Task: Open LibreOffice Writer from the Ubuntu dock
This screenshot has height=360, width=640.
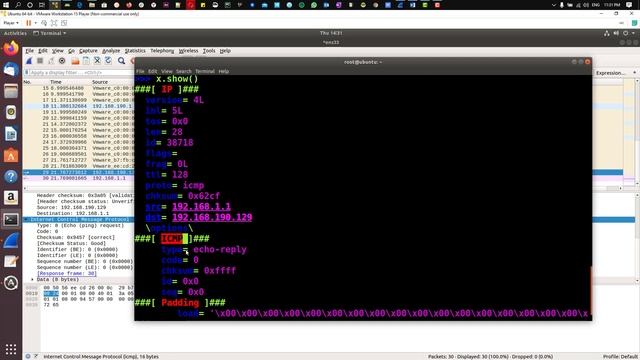Action: (11, 134)
